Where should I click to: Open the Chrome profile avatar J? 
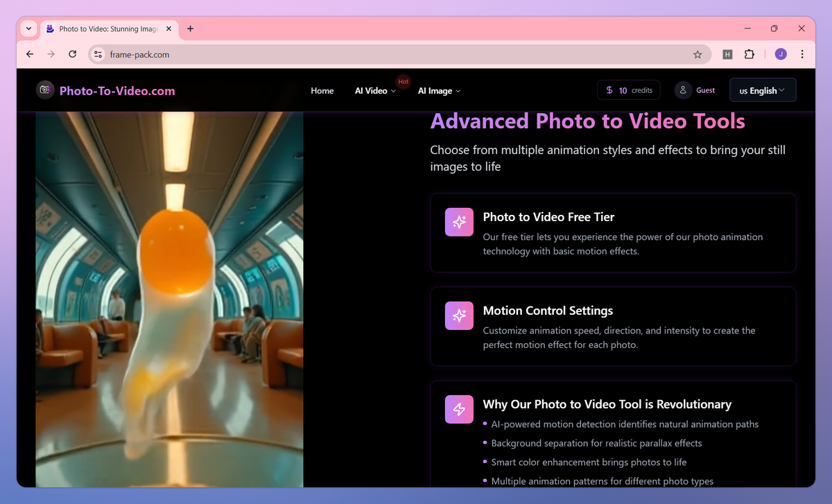coord(781,54)
